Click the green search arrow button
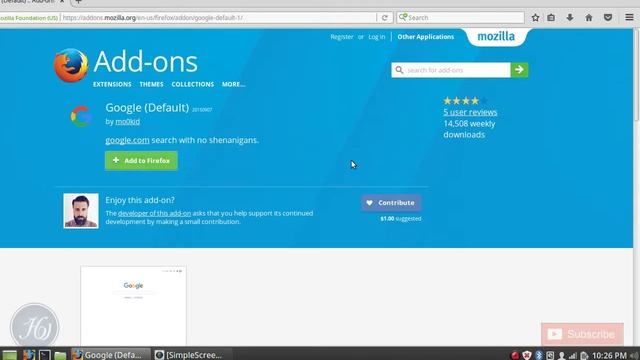 (519, 70)
